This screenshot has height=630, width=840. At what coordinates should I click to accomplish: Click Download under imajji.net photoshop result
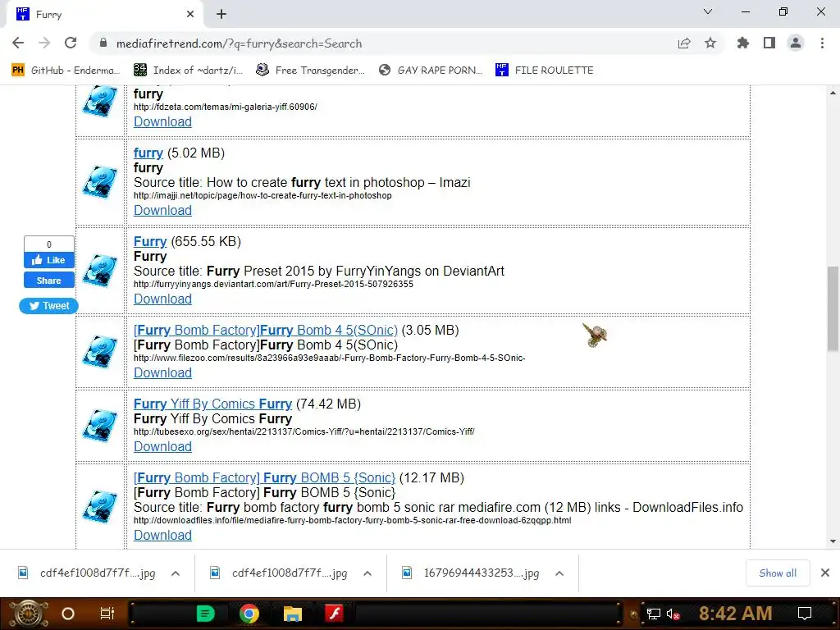162,211
